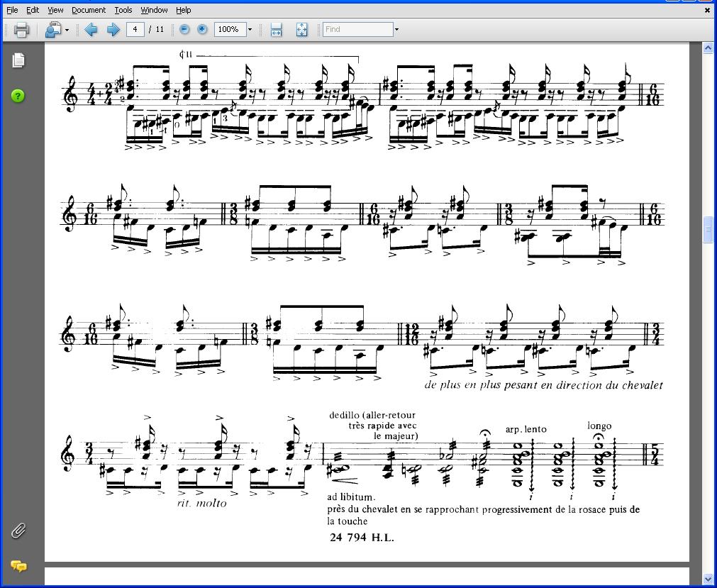The height and width of the screenshot is (588, 717).
Task: Close the document with the menu bar X
Action: [x=707, y=10]
